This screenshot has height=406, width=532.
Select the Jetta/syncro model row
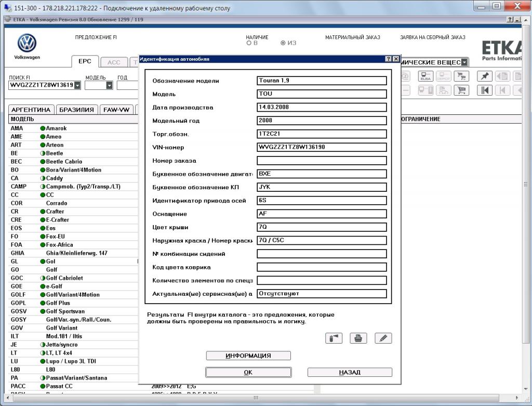tap(73, 345)
